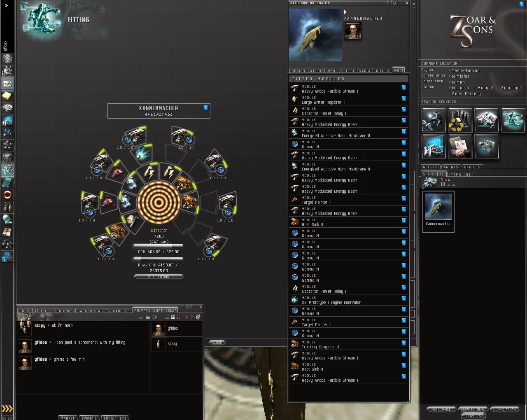
Task: Click the Strip Fitting button
Action: (x=159, y=277)
